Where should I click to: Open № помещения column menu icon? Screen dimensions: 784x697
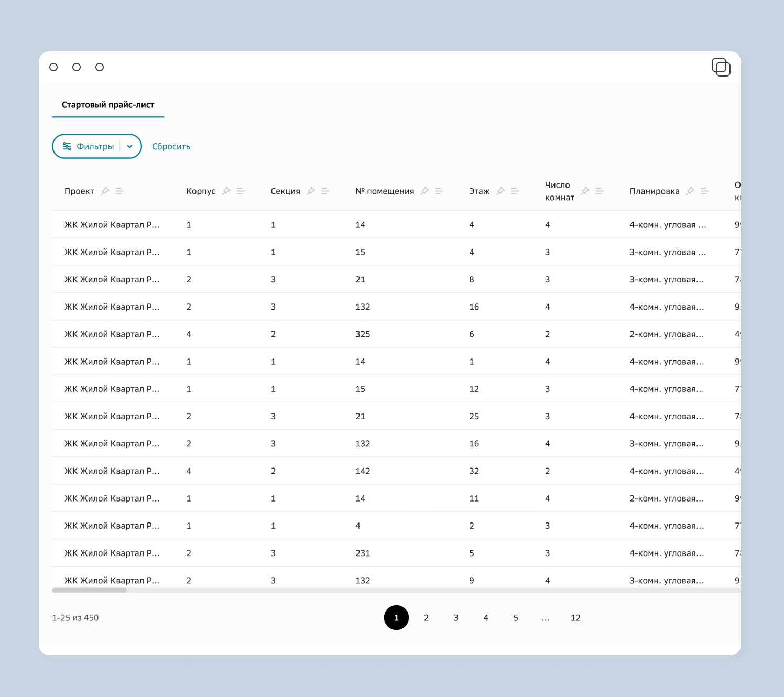(439, 191)
